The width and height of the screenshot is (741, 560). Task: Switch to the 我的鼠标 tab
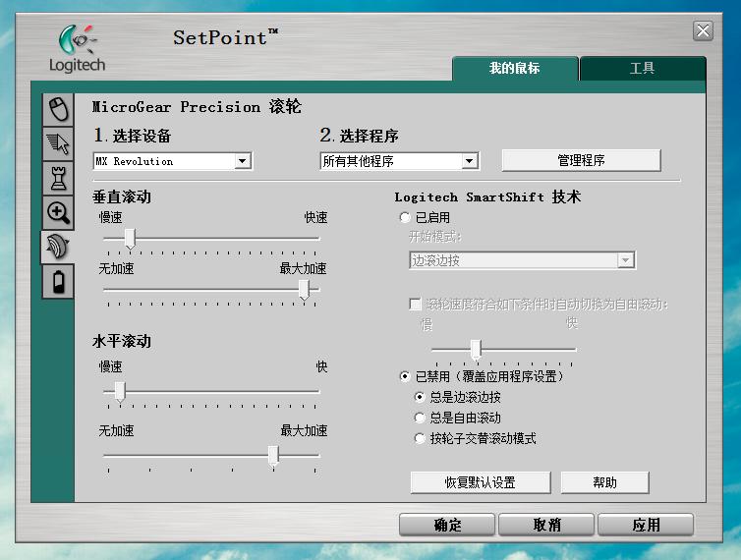(x=515, y=69)
